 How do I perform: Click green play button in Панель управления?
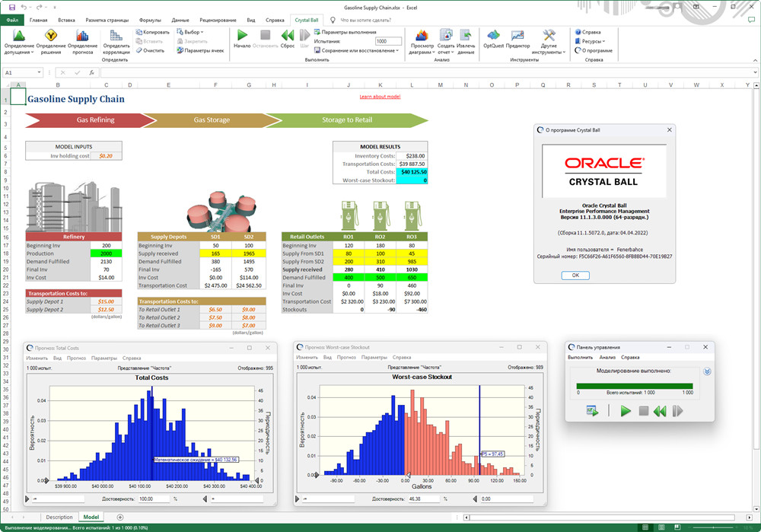tap(626, 411)
